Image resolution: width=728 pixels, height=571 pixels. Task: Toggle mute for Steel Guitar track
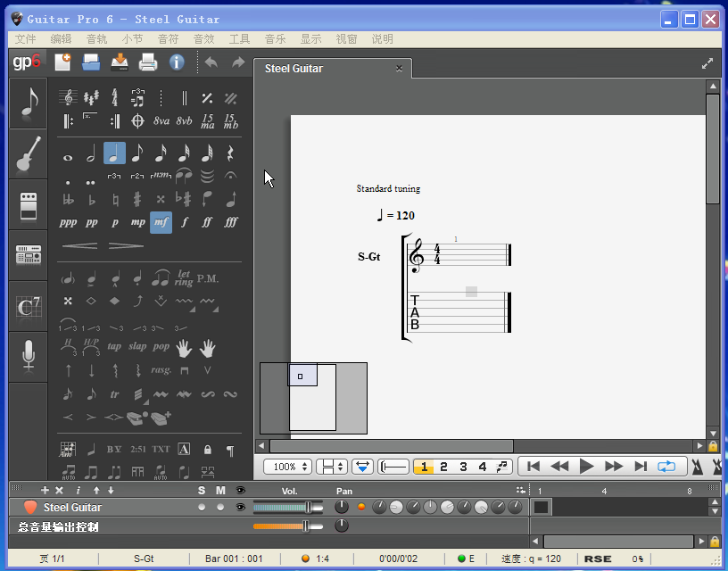tap(220, 507)
